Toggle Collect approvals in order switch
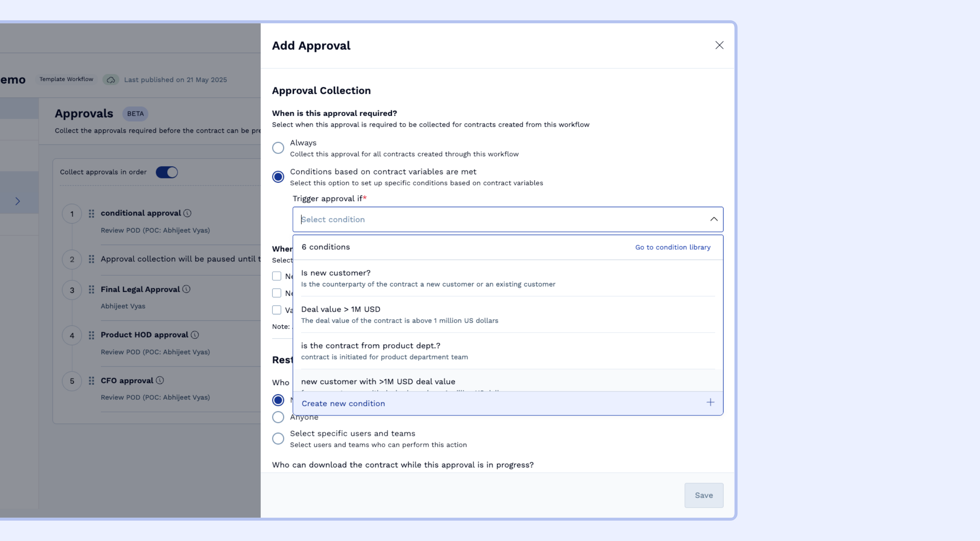The width and height of the screenshot is (980, 541). coord(167,172)
